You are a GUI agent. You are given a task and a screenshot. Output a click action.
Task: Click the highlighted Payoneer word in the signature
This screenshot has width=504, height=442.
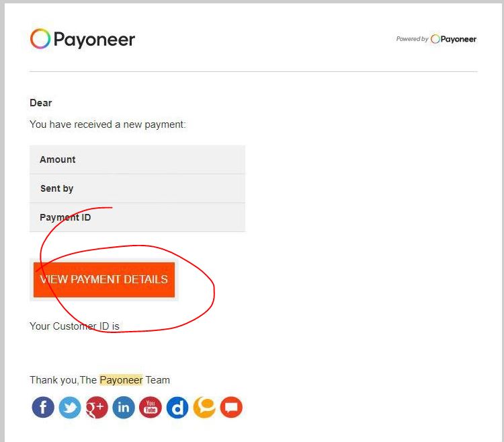(121, 380)
